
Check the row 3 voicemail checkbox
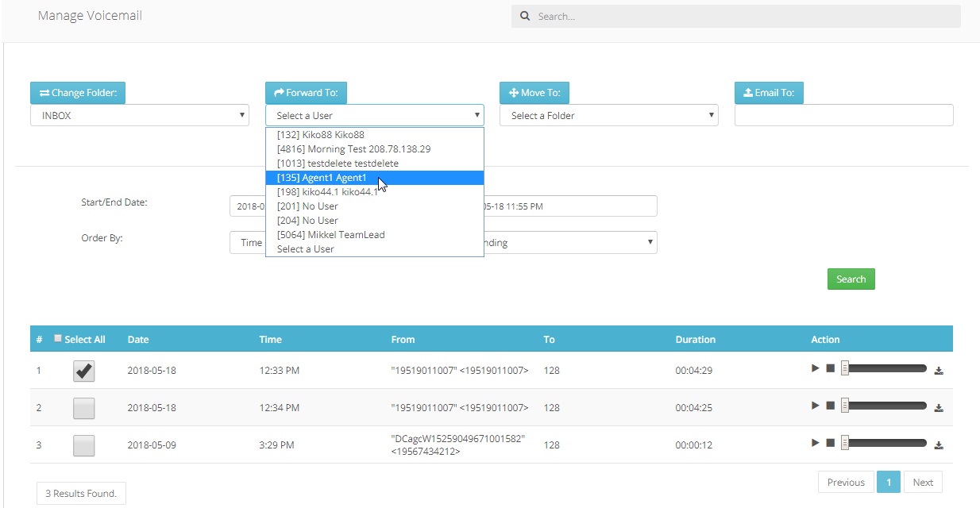click(83, 445)
